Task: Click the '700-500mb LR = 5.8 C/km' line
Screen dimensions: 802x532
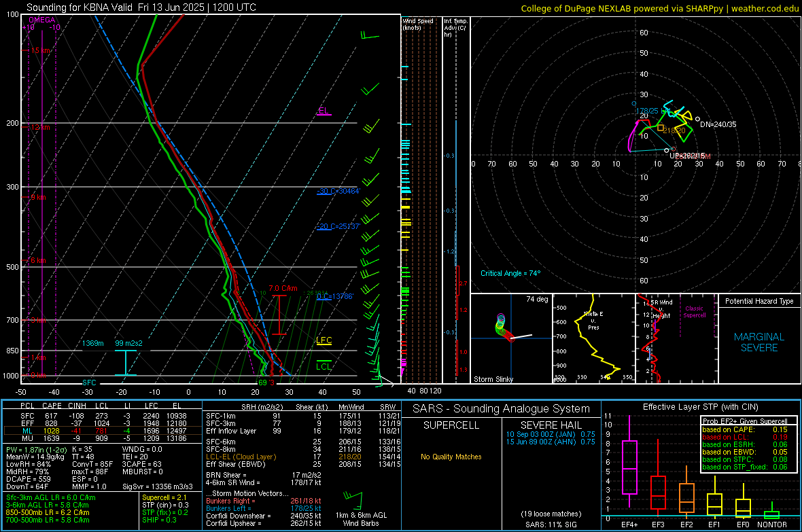Action: (x=48, y=520)
